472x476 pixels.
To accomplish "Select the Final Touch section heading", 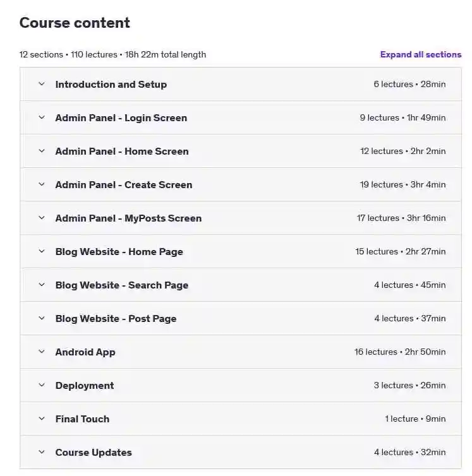I will (82, 419).
